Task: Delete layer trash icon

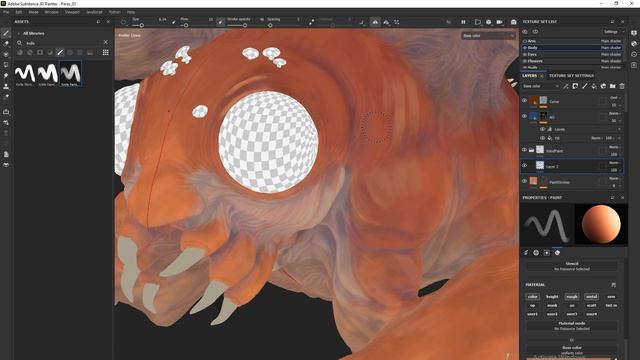Action: pyautogui.click(x=622, y=86)
